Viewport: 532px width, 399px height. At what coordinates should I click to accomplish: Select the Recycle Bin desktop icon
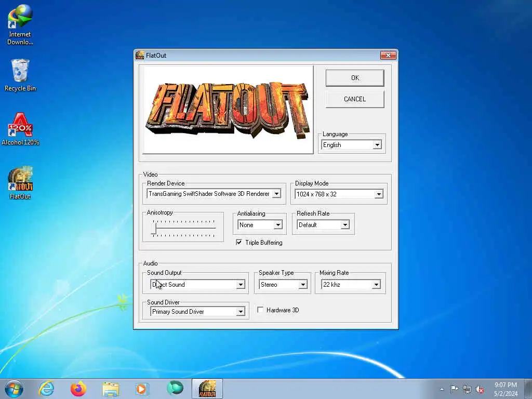(20, 75)
